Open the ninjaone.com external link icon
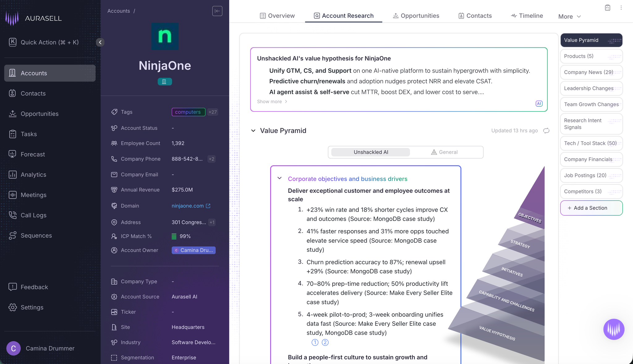 (208, 206)
